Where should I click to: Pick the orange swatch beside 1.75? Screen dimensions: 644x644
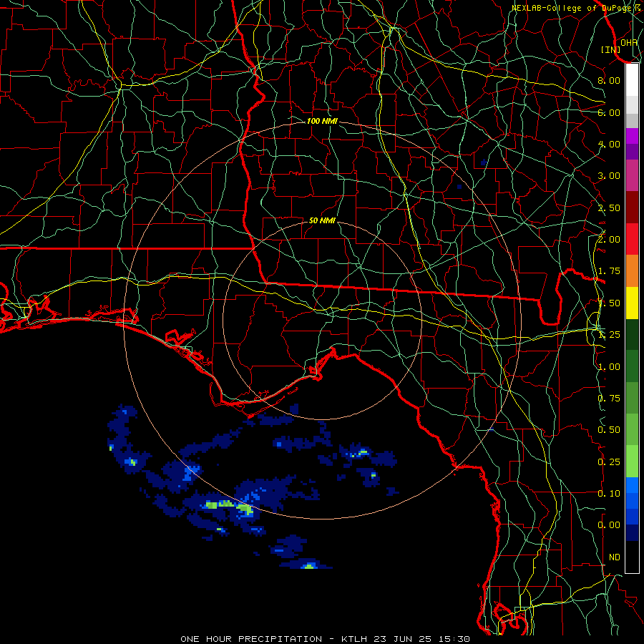[x=632, y=271]
